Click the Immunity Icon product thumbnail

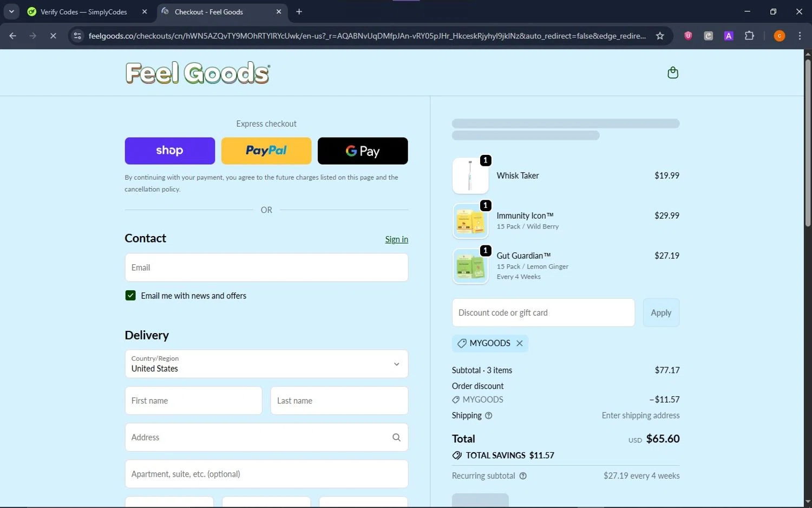(x=470, y=221)
